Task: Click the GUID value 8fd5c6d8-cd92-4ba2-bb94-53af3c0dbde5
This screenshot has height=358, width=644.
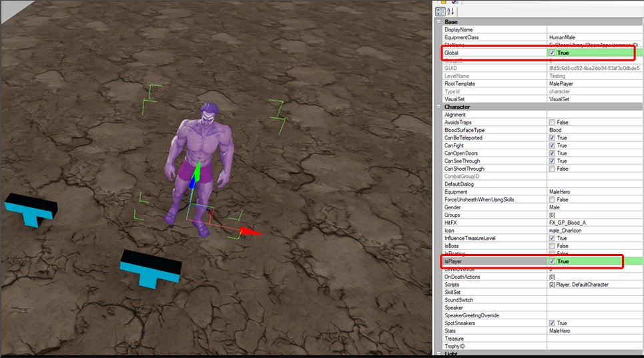Action: pyautogui.click(x=595, y=68)
